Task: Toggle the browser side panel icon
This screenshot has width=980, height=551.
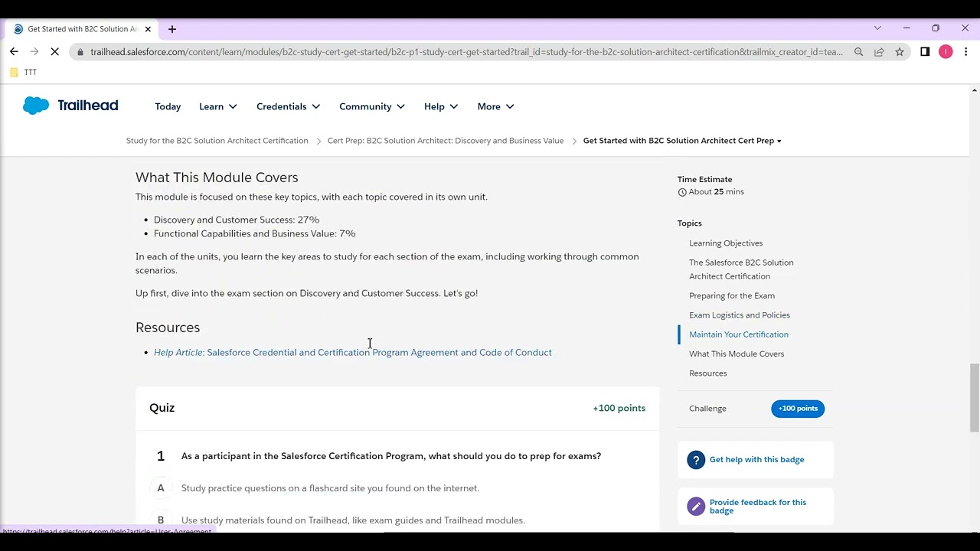Action: coord(925,52)
